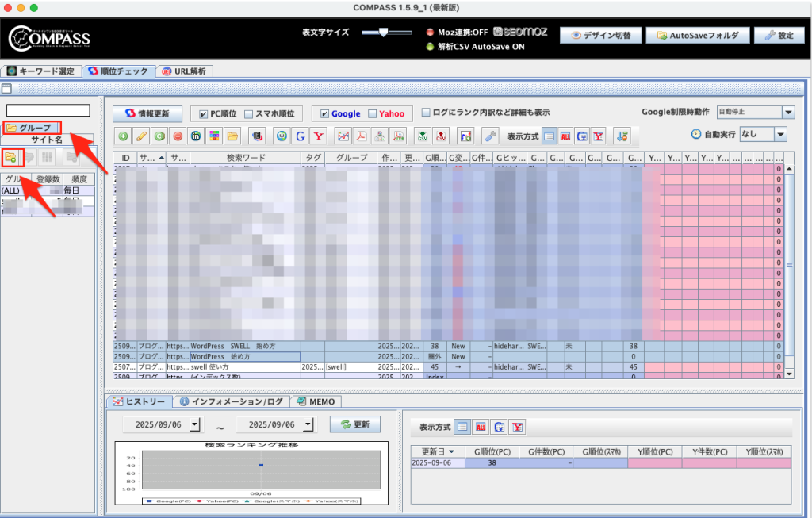Click the 情報更新 button

pyautogui.click(x=147, y=113)
